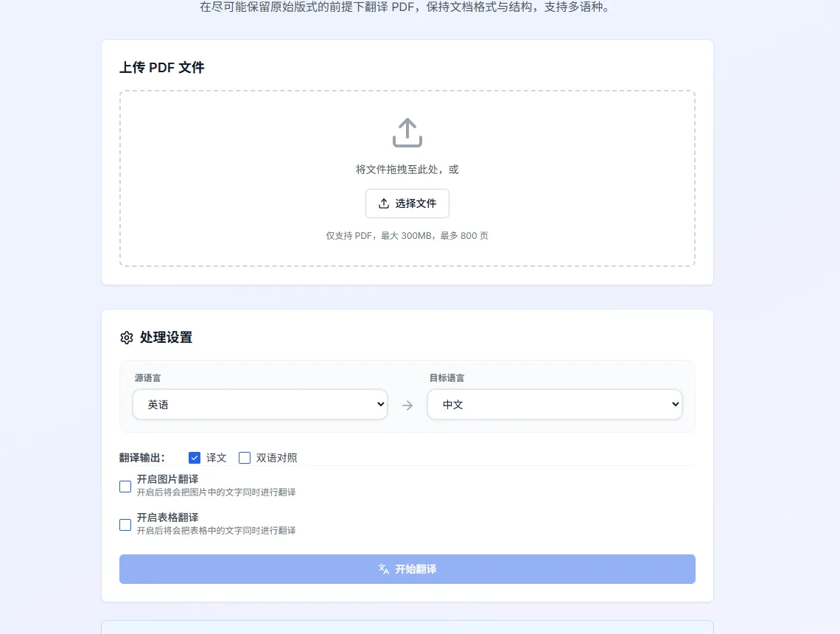Click the translate icon on 开始翻译 button
The height and width of the screenshot is (634, 840).
pyautogui.click(x=384, y=569)
